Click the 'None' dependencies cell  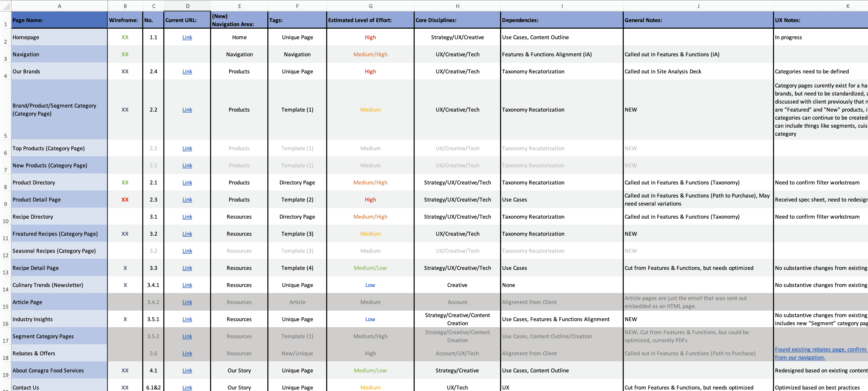click(562, 285)
